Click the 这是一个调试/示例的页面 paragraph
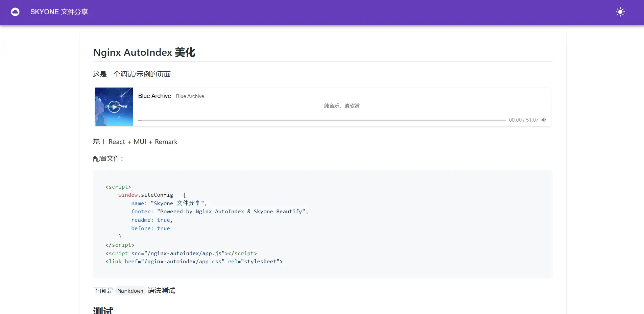 pyautogui.click(x=132, y=74)
